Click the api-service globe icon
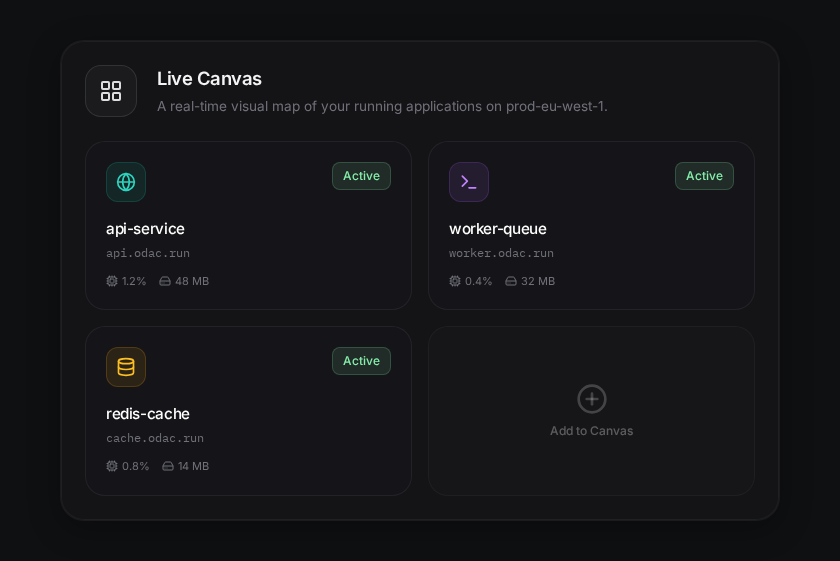840x561 pixels. click(x=126, y=182)
